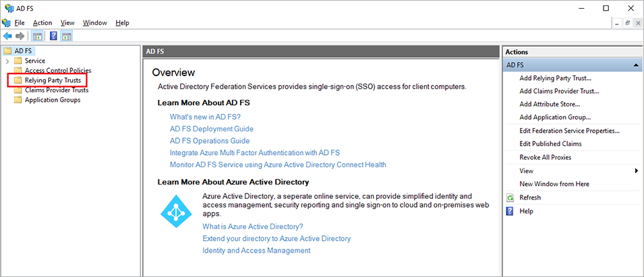Expand the Service tree node
This screenshot has width=644, height=277.
(x=7, y=61)
